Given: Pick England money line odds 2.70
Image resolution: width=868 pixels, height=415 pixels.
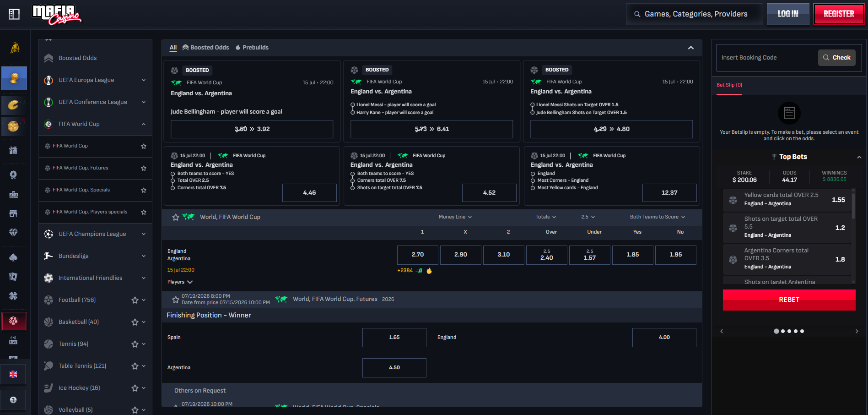Looking at the screenshot, I should 418,255.
